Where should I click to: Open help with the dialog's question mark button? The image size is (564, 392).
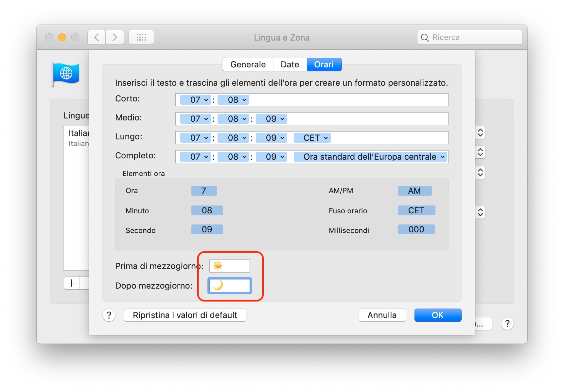click(x=109, y=315)
